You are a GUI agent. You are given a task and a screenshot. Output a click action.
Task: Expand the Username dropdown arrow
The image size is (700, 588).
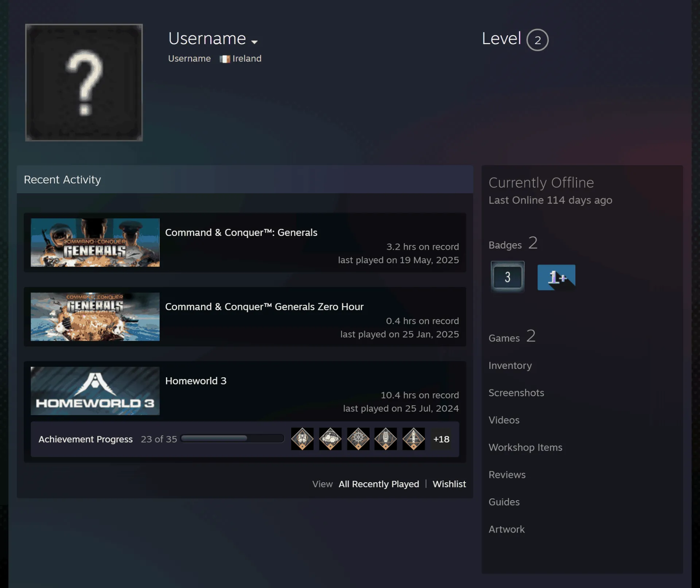(254, 42)
